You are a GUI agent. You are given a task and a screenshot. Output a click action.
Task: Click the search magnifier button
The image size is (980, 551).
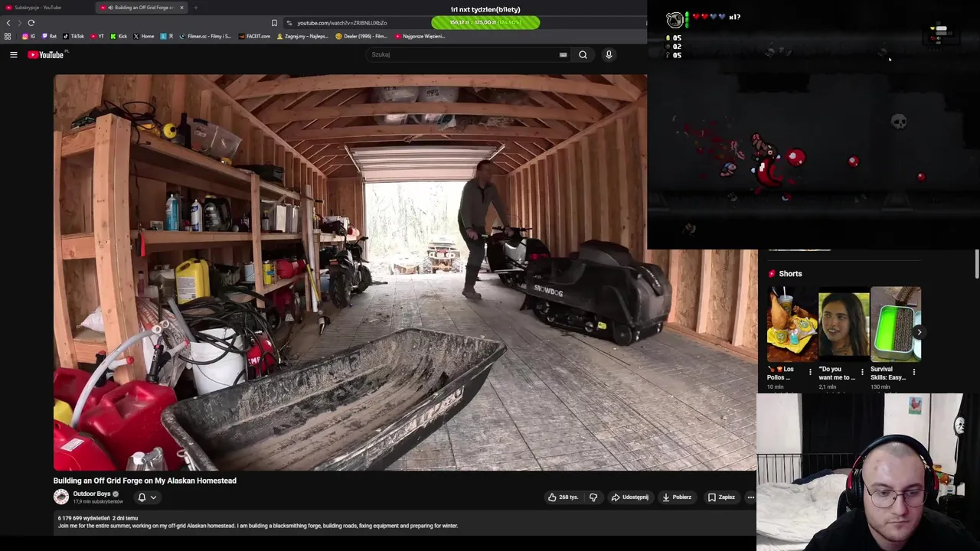[x=583, y=54]
